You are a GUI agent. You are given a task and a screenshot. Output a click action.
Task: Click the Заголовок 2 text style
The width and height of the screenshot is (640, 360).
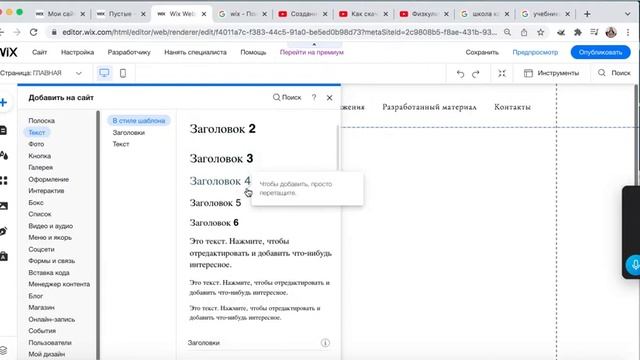pyautogui.click(x=222, y=129)
